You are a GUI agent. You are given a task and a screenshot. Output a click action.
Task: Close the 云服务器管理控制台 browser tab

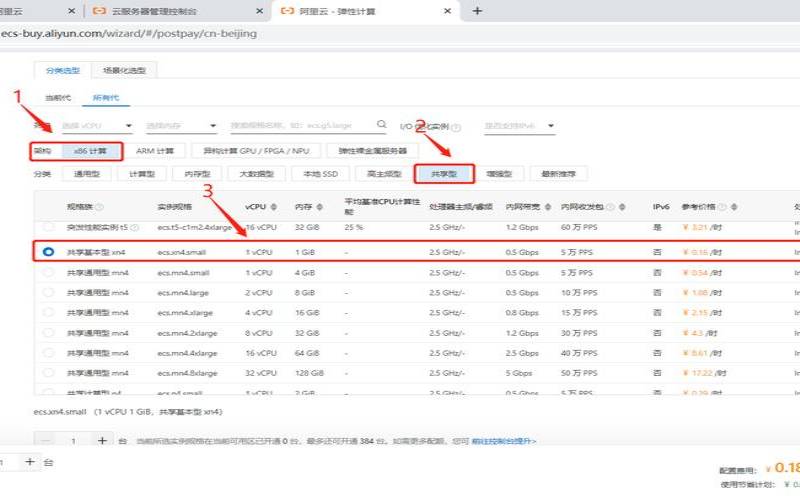coord(259,11)
